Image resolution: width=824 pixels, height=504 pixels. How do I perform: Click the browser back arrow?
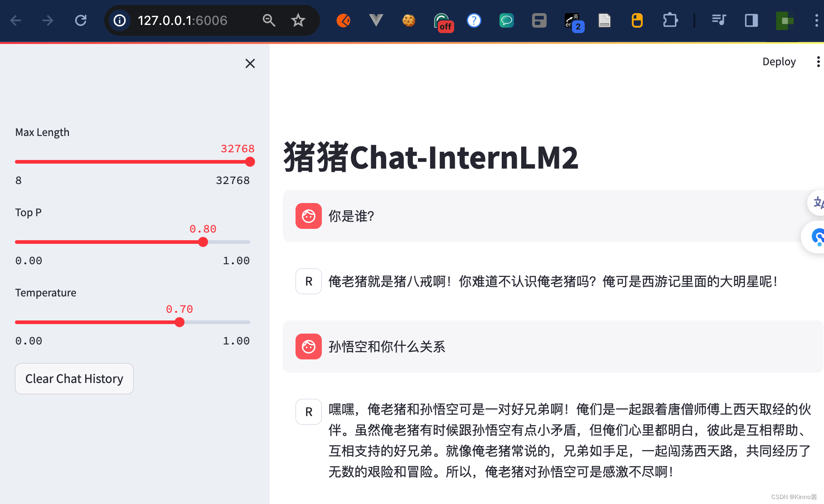[16, 20]
